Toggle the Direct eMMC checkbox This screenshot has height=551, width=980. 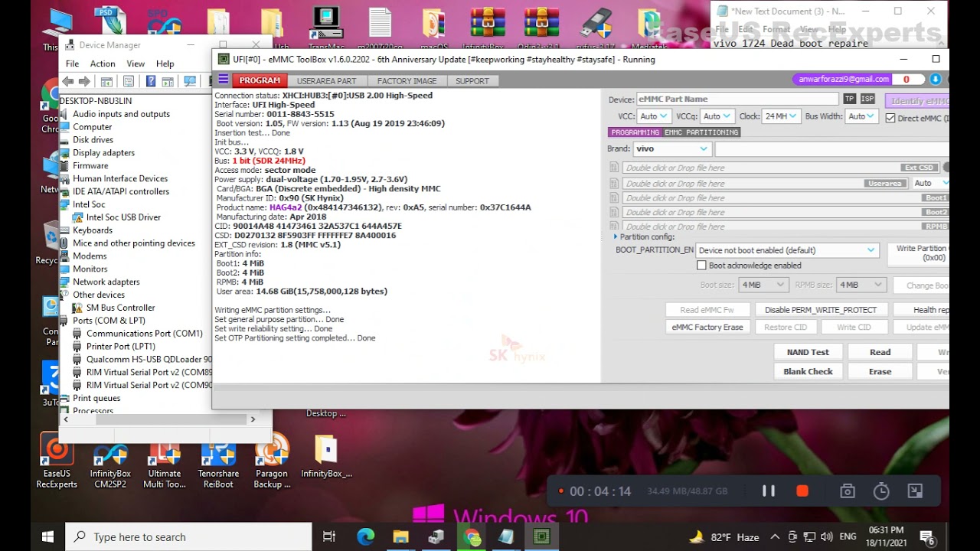pyautogui.click(x=890, y=118)
